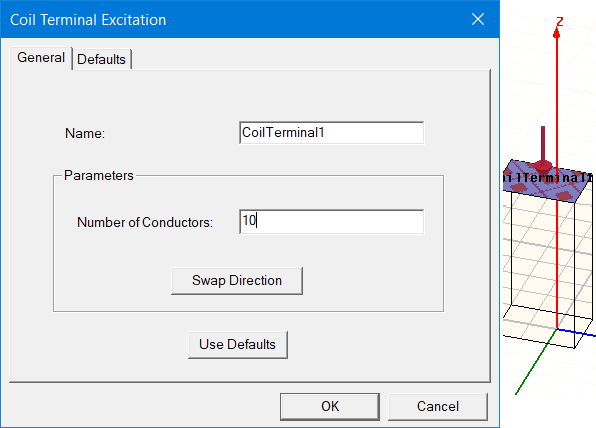Click the red Z axis arrowhead
The width and height of the screenshot is (596, 428).
pos(557,34)
